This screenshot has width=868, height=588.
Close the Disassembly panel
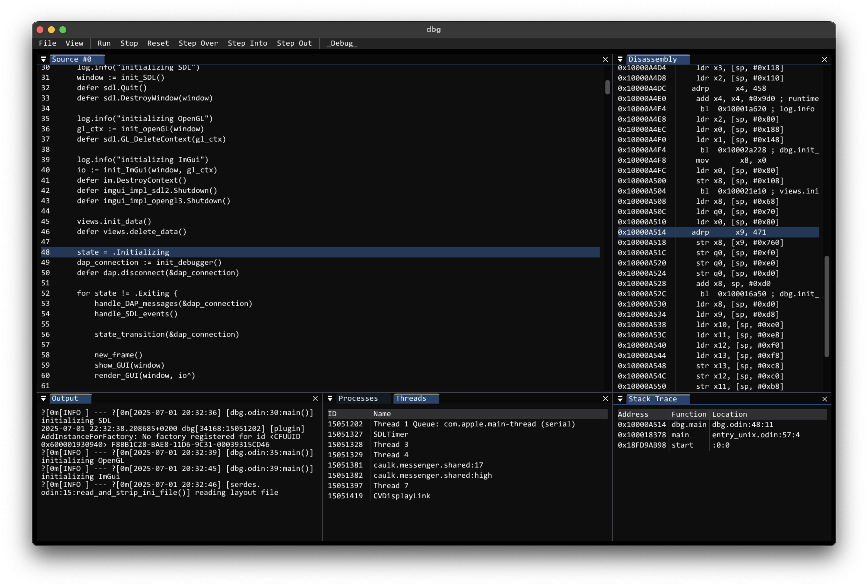tap(824, 59)
